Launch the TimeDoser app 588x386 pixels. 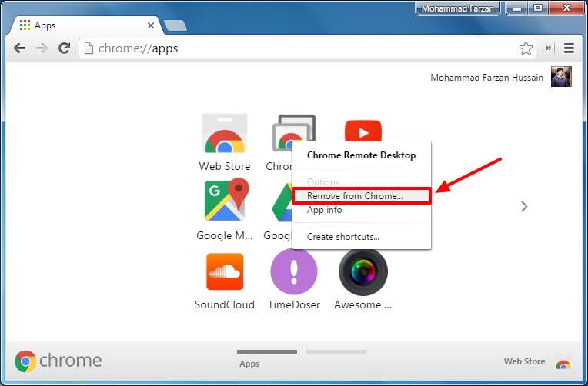(x=294, y=271)
